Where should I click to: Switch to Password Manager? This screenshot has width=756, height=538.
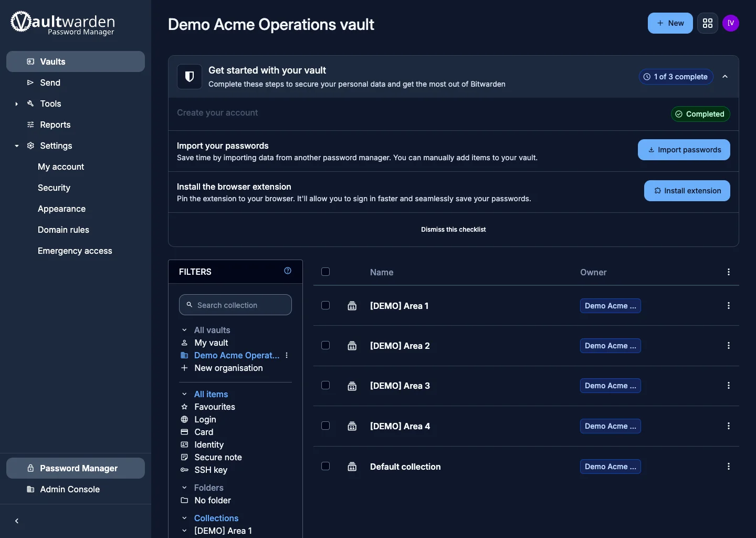(76, 468)
